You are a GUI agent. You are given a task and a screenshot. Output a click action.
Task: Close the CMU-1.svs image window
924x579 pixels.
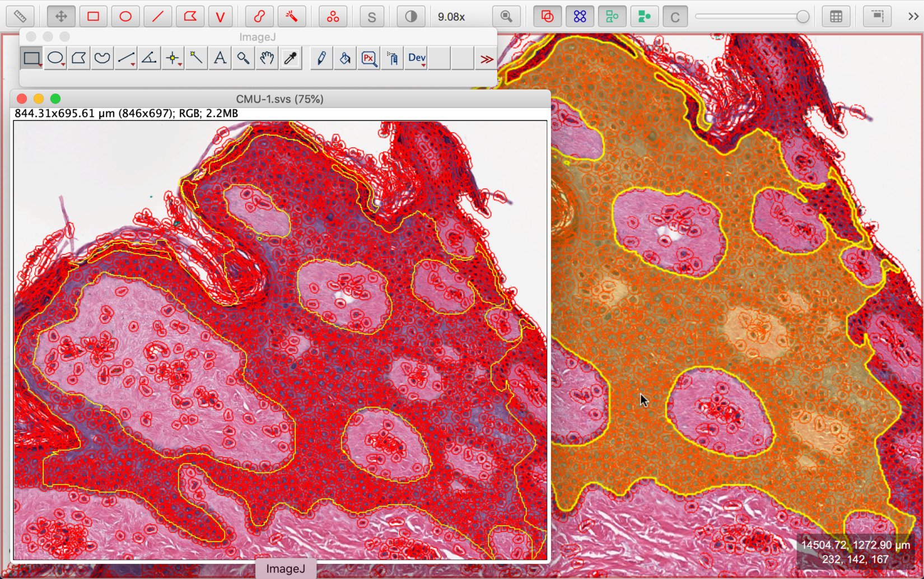point(22,99)
